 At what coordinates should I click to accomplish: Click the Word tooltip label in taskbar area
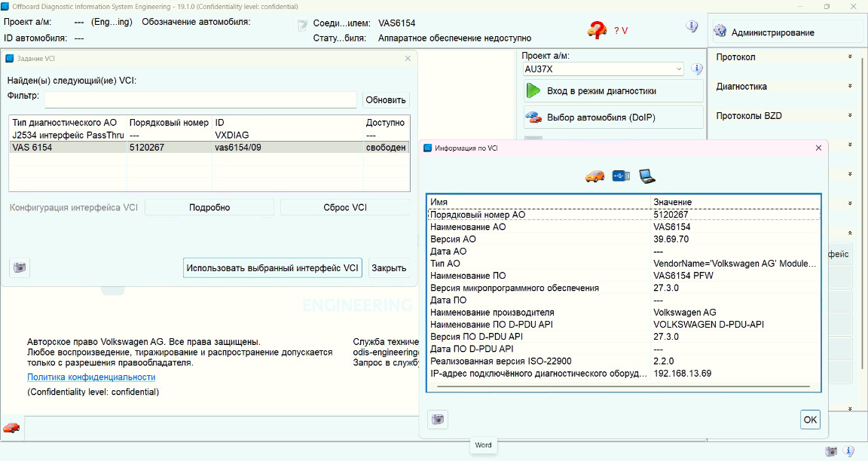(x=483, y=445)
